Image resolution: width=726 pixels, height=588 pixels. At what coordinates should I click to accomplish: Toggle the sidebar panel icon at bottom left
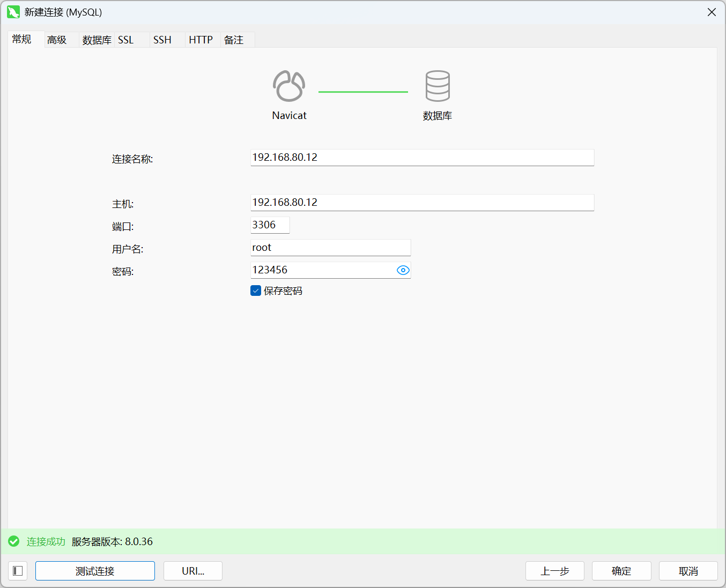pos(18,571)
